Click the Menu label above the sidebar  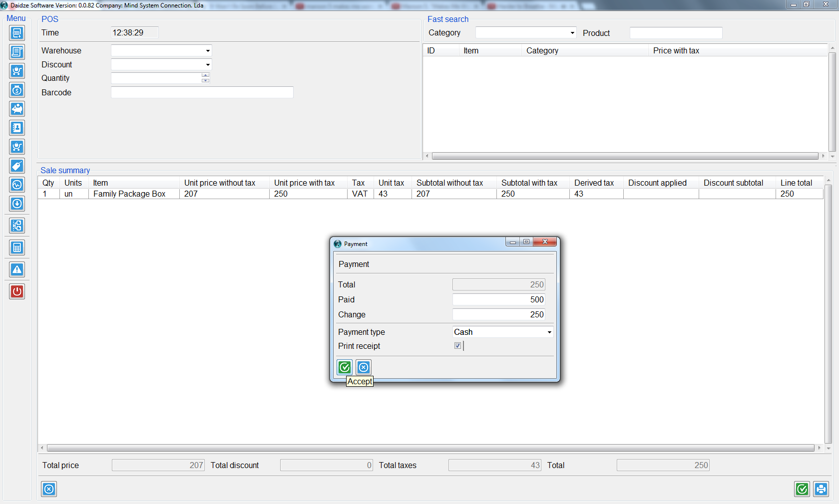tap(16, 18)
